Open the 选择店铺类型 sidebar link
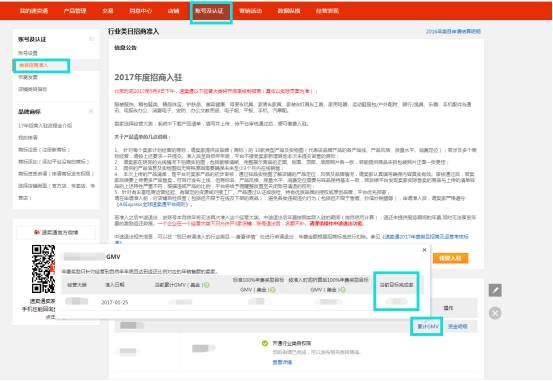The image size is (553, 381). [x=56, y=191]
